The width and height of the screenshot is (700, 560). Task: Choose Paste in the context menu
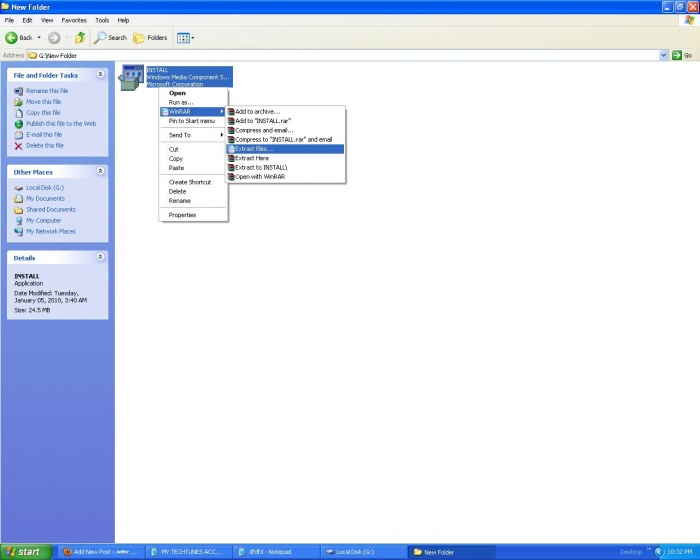(193, 168)
